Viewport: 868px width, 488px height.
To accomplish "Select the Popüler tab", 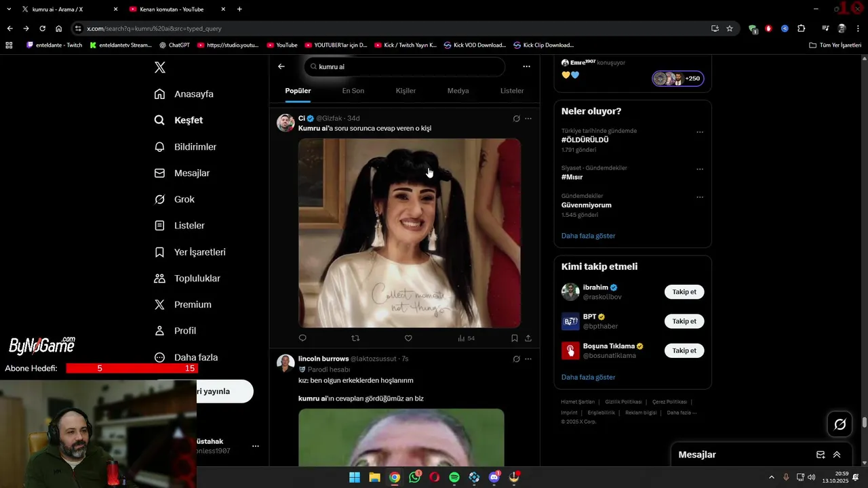I will [x=298, y=91].
